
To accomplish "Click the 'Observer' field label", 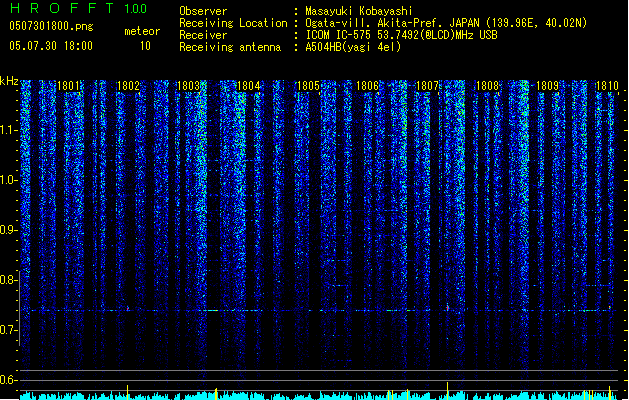I will (203, 11).
